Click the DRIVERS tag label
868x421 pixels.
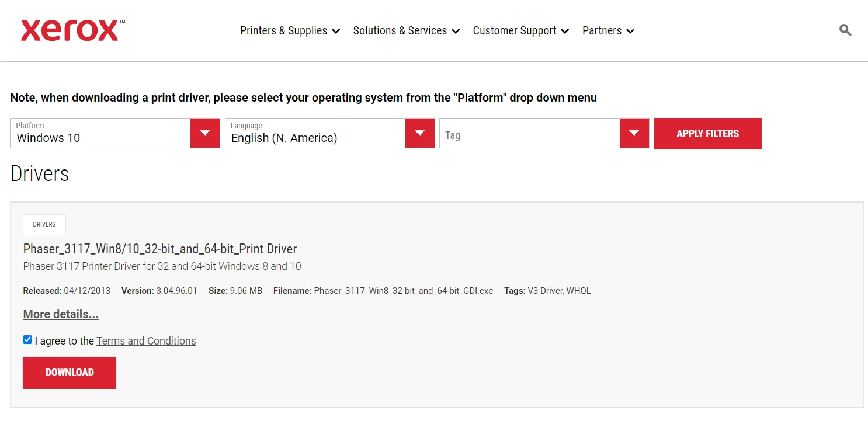pos(44,225)
